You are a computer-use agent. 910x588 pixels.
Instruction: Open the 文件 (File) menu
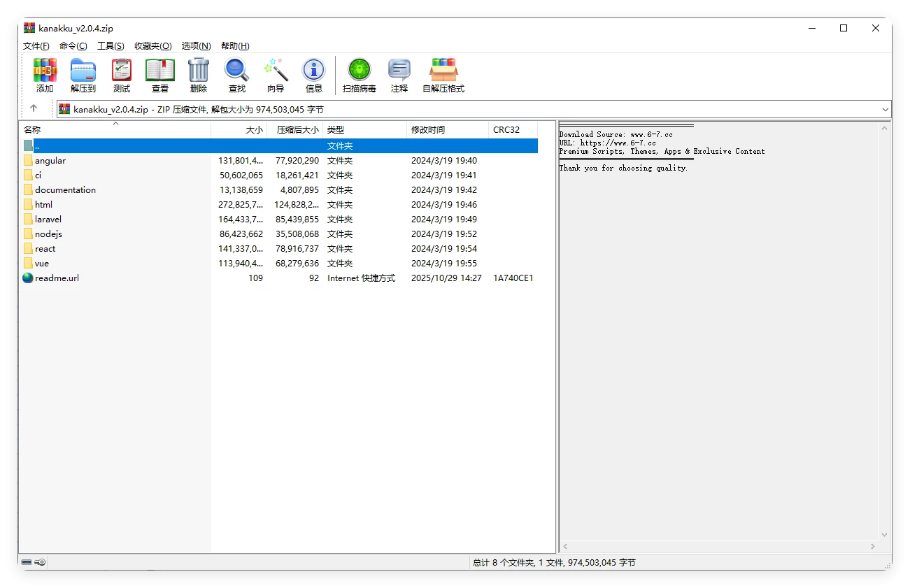[x=36, y=45]
